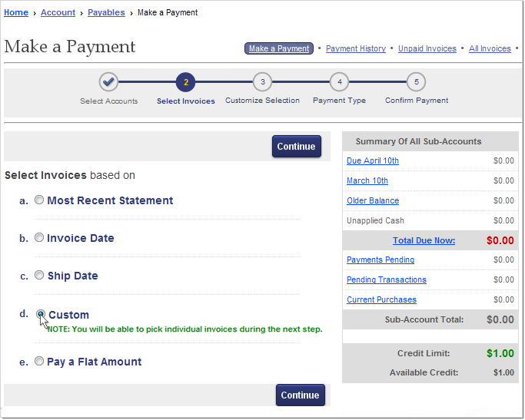Click the step 4 Payment Type circle
This screenshot has width=525, height=420.
click(339, 82)
